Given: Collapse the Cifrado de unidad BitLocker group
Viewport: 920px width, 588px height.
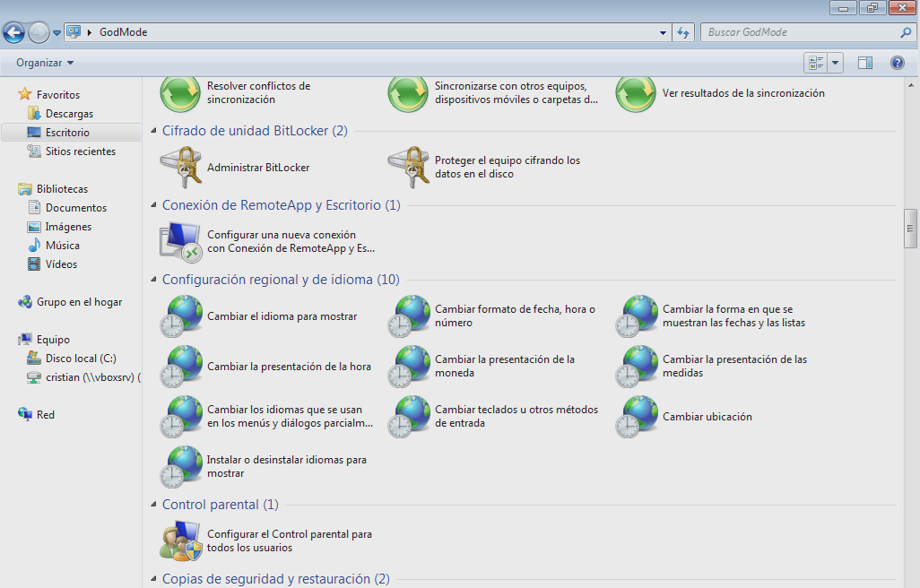Looking at the screenshot, I should pos(153,131).
